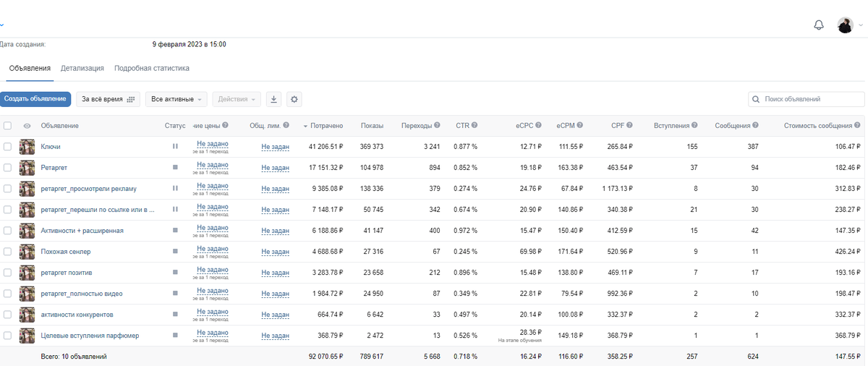868x366 pixels.
Task: Click the eye icon in table header
Action: click(x=27, y=126)
